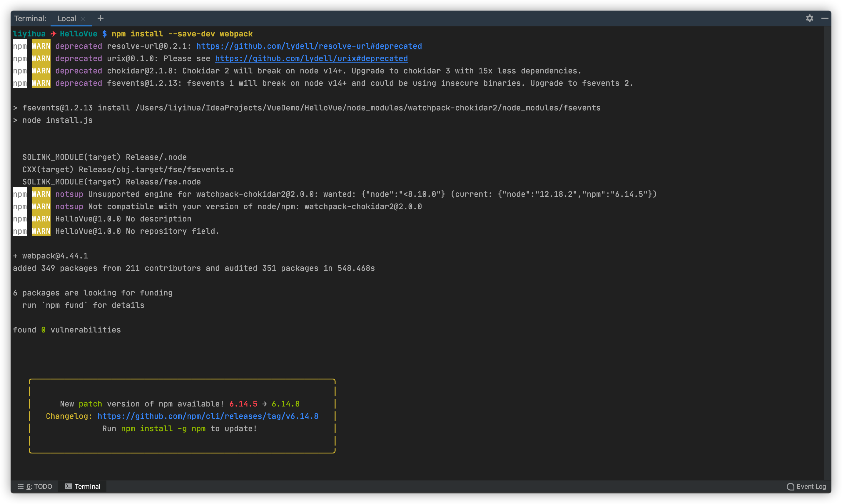This screenshot has height=504, width=842.
Task: Click the terminal vertical scrollbar
Action: [x=827, y=253]
